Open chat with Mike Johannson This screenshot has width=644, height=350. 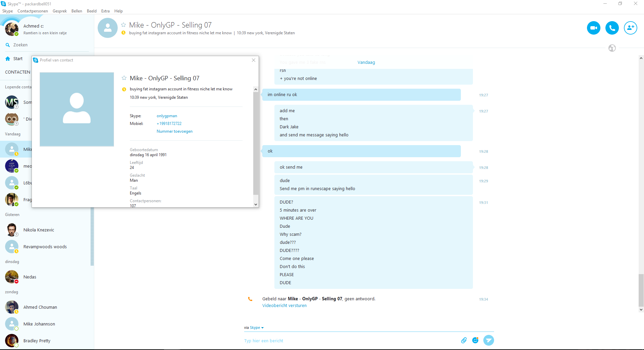[47, 324]
